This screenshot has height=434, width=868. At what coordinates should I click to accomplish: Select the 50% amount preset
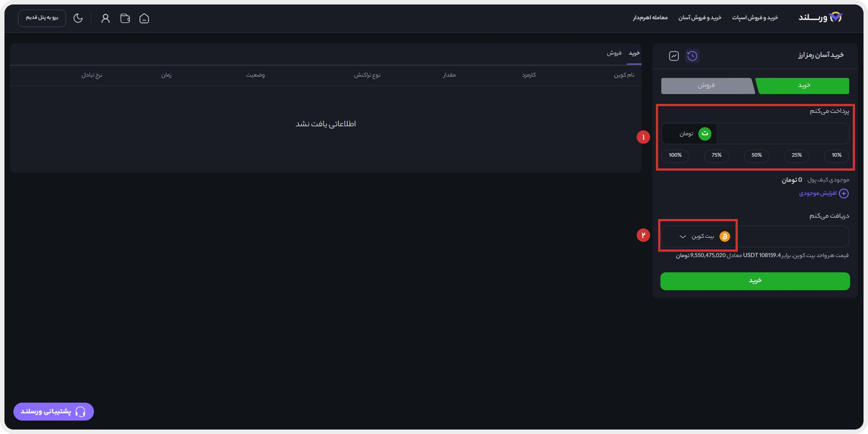pos(756,155)
